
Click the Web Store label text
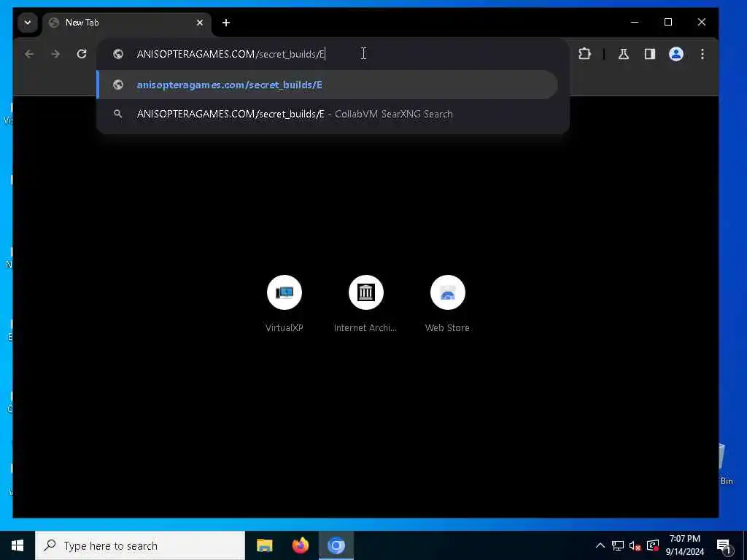447,327
